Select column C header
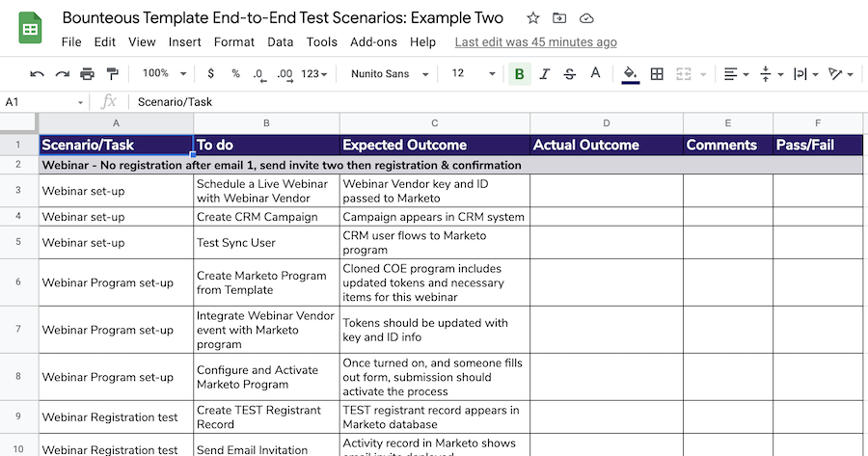 [435, 123]
